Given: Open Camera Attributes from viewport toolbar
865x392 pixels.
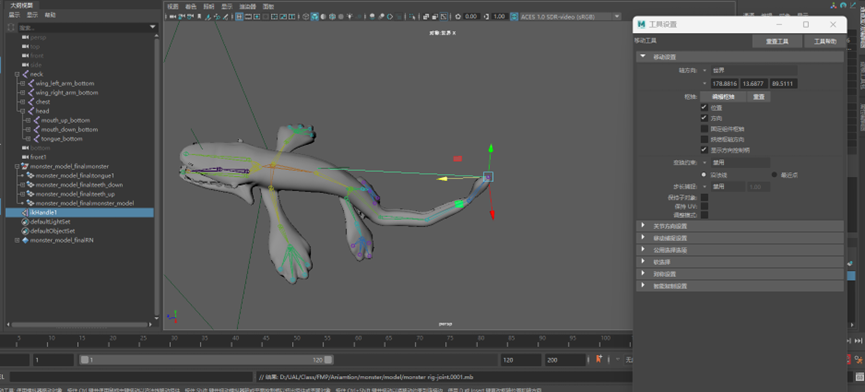Looking at the screenshot, I should click(x=190, y=17).
